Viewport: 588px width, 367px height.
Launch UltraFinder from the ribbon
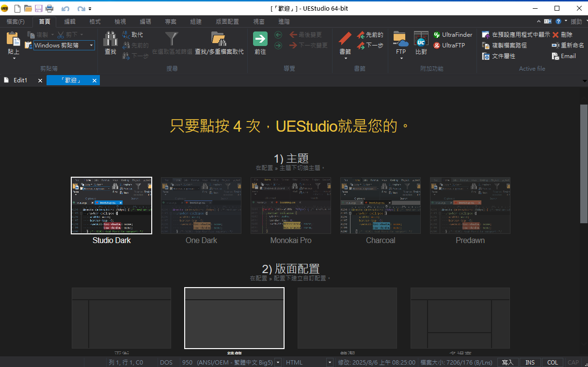[453, 35]
